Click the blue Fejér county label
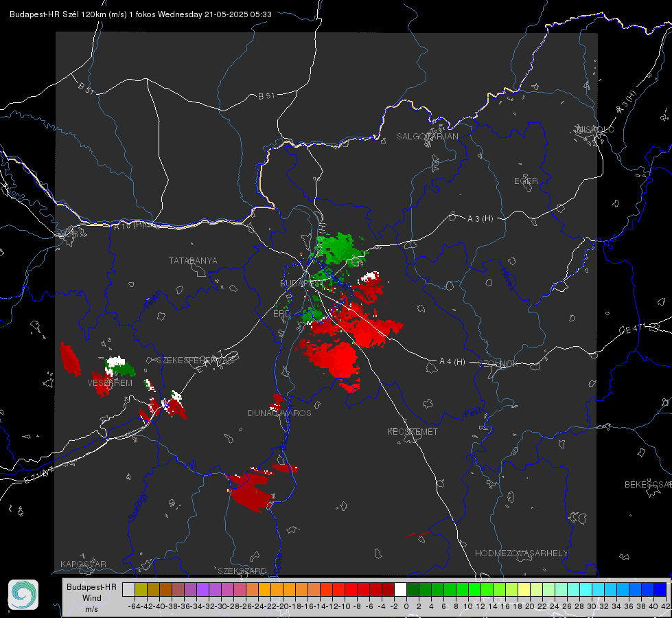The width and height of the screenshot is (672, 618). tap(154, 300)
